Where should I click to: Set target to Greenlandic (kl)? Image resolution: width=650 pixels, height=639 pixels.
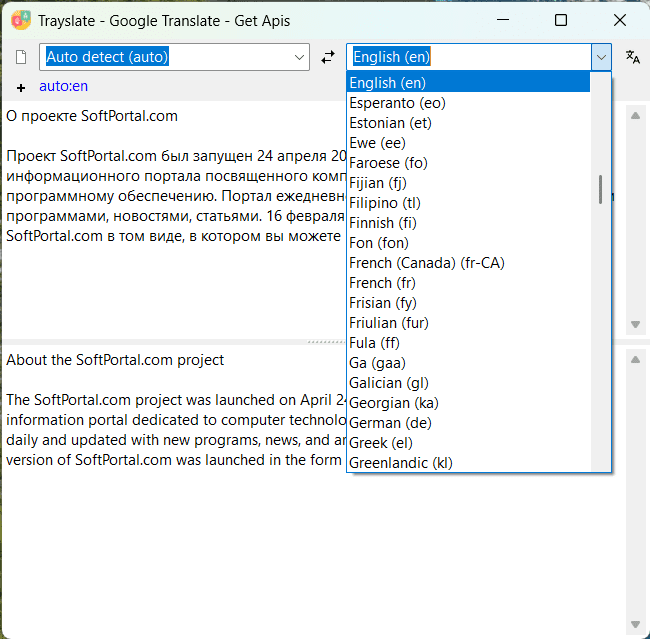pyautogui.click(x=468, y=463)
